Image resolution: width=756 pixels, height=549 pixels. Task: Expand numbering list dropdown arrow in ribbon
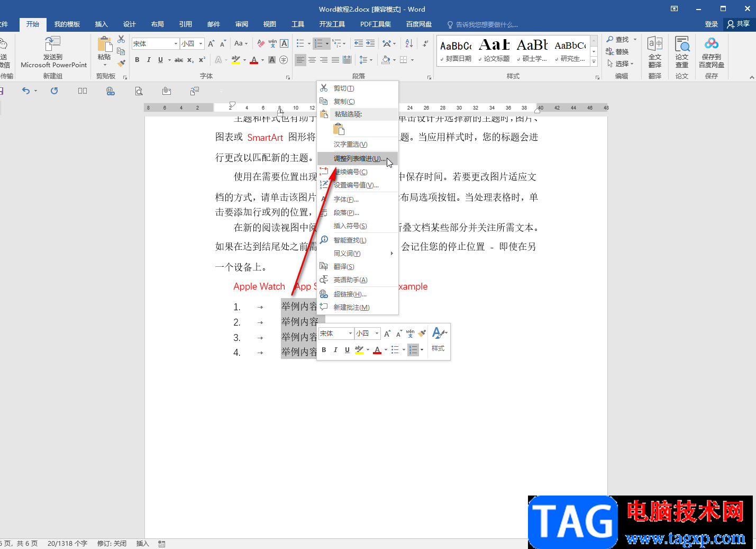(327, 43)
